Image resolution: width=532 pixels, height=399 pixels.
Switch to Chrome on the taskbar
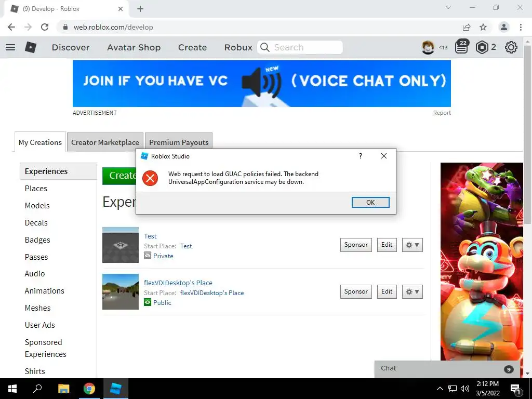89,389
